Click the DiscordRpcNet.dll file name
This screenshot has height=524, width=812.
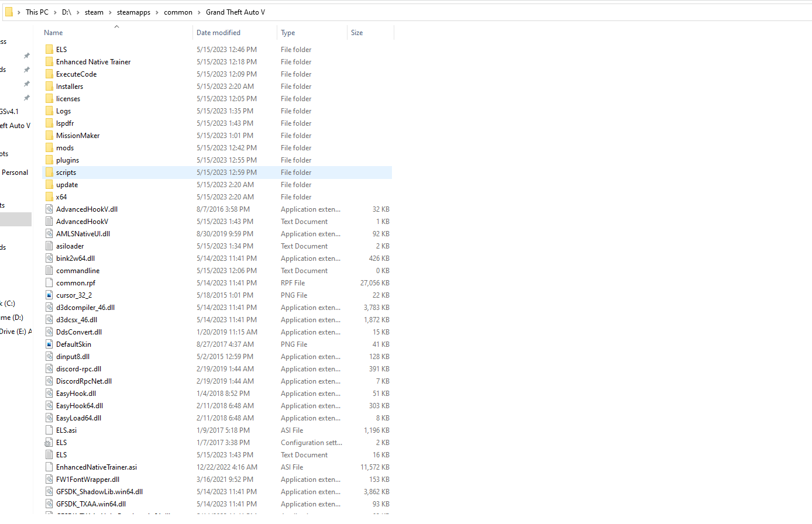click(84, 381)
